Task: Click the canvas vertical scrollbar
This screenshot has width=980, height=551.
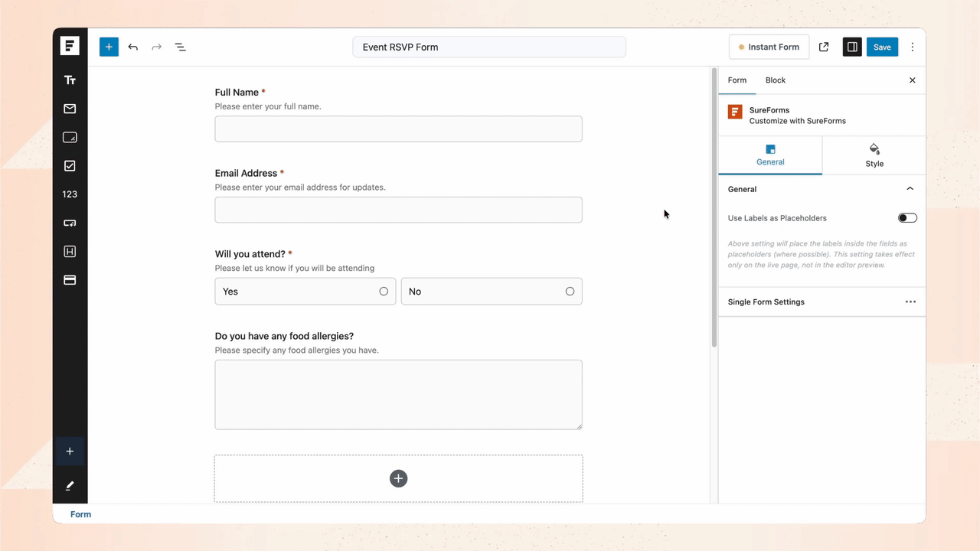Action: coord(714,208)
